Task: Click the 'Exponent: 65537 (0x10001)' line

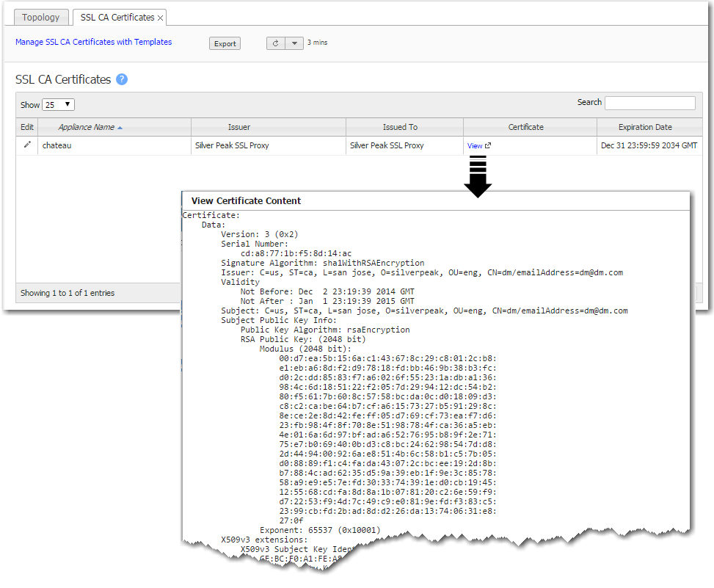Action: pyautogui.click(x=320, y=530)
